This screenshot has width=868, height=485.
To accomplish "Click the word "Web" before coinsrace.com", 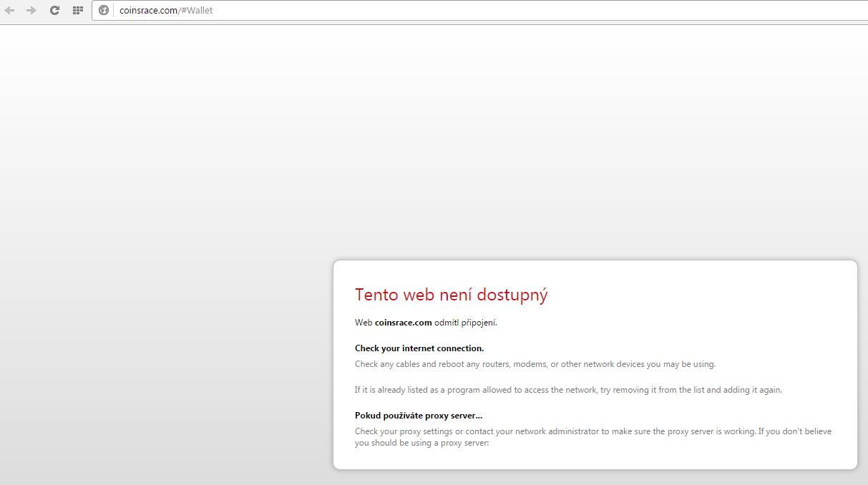I will [364, 323].
